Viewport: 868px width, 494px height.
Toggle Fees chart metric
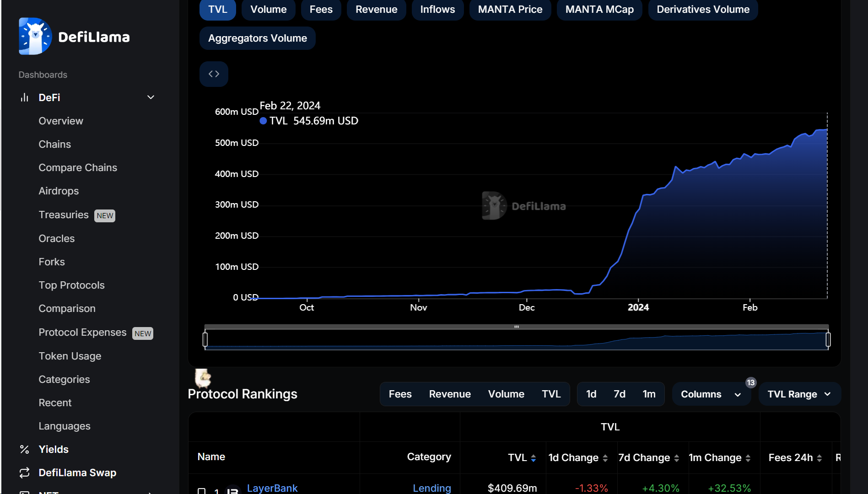pyautogui.click(x=321, y=10)
